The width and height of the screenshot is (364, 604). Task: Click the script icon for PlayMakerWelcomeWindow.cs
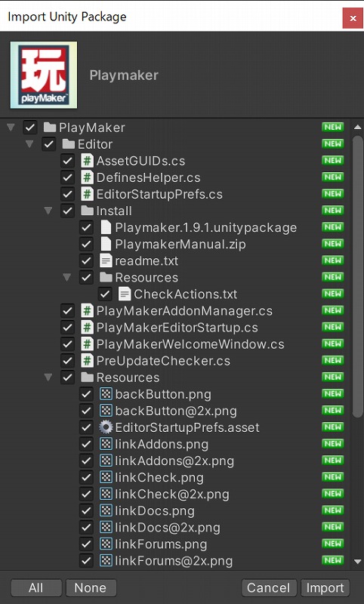(x=87, y=344)
